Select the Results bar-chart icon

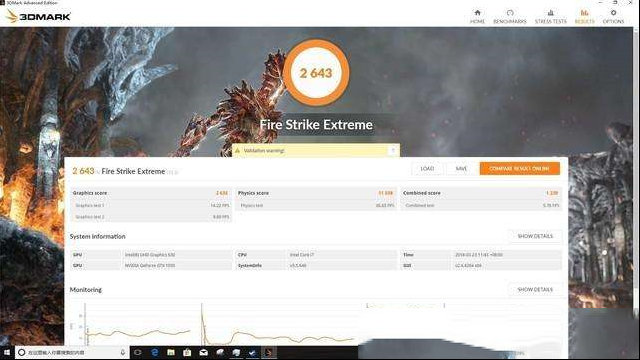[584, 13]
